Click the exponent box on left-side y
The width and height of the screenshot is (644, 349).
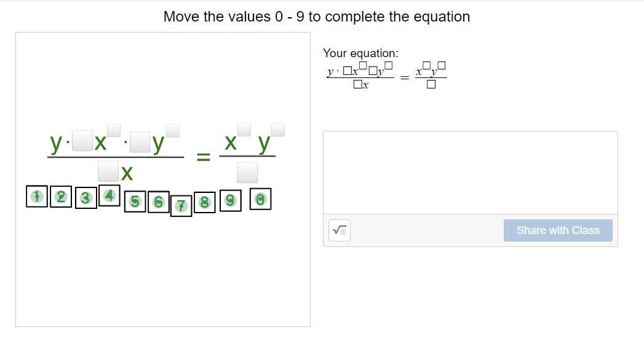click(173, 130)
